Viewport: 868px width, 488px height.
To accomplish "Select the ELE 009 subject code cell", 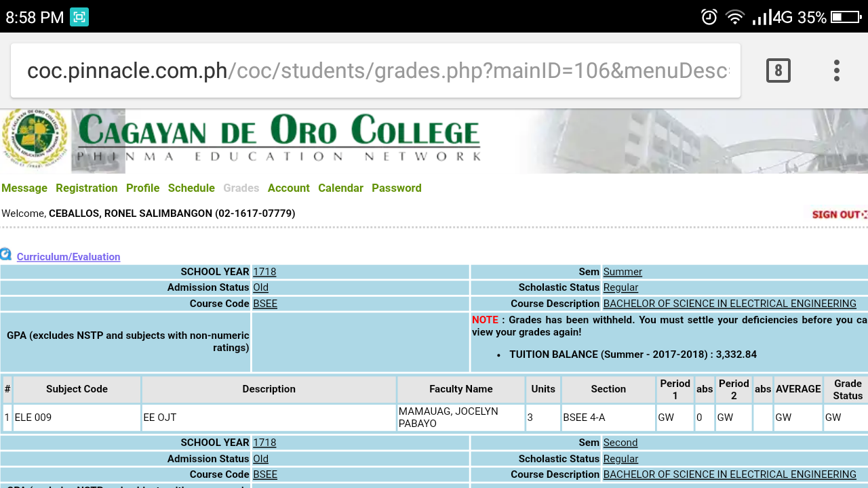I will [77, 418].
